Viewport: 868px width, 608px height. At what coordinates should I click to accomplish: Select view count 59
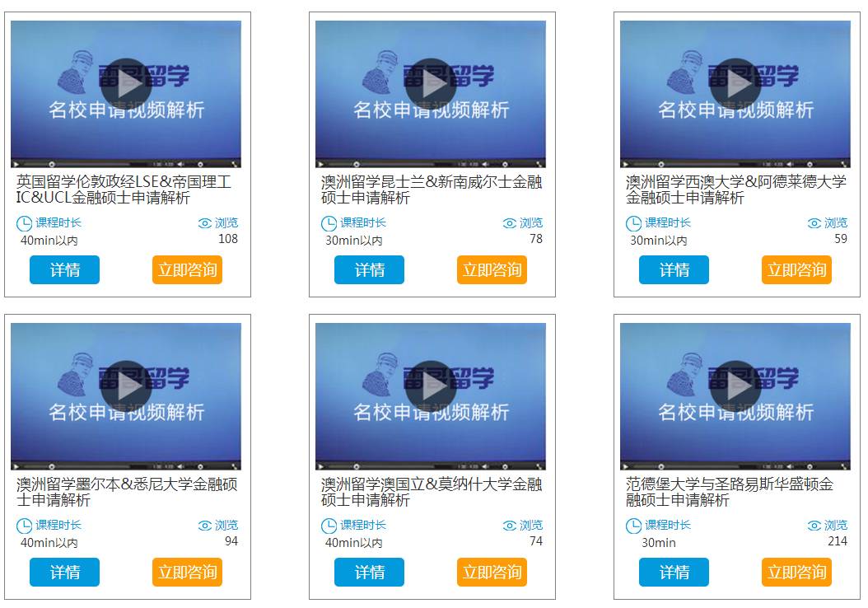pos(841,239)
